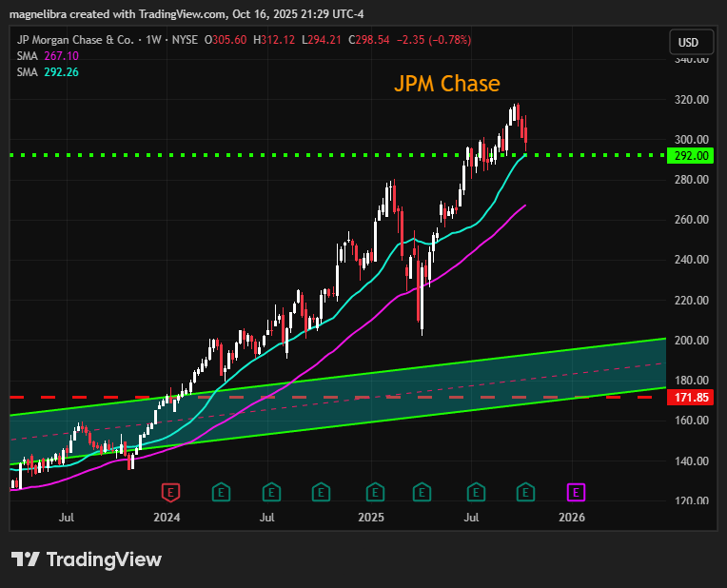Click teal earnings E marker just left of purple E
The width and height of the screenshot is (727, 588).
click(x=525, y=492)
